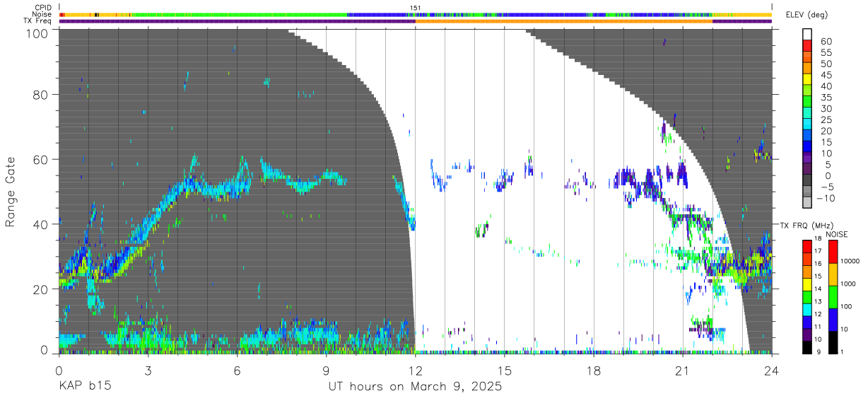
Task: Pick the yellow 1000–10000 NOISE segment
Action: point(833,274)
